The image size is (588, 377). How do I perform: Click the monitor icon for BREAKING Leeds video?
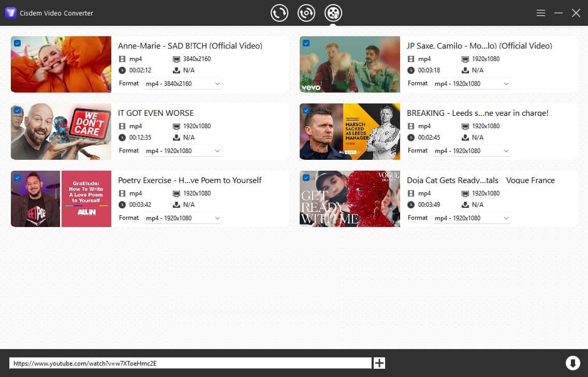[x=465, y=127]
